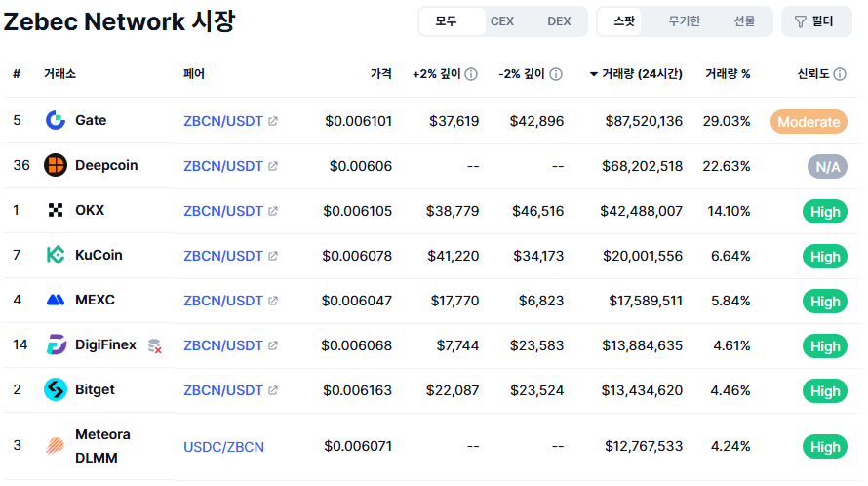Click the $0.006163 price value
Screen dimensions: 868x486
coord(357,390)
